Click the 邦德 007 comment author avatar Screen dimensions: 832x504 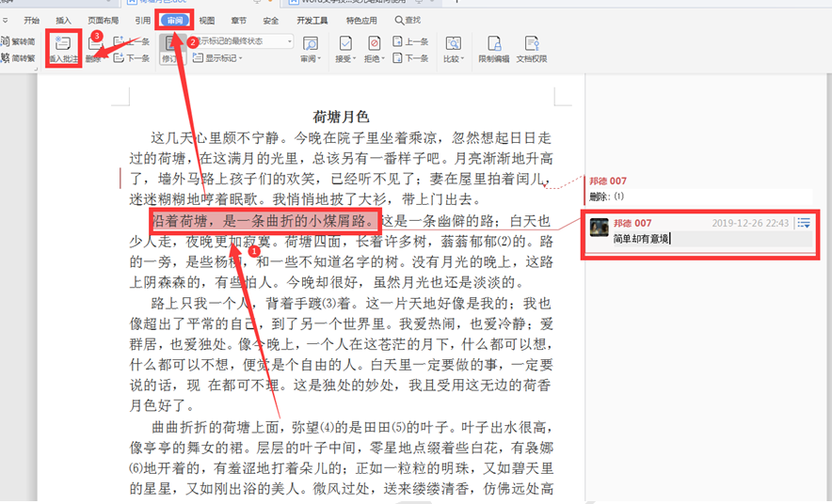(600, 228)
